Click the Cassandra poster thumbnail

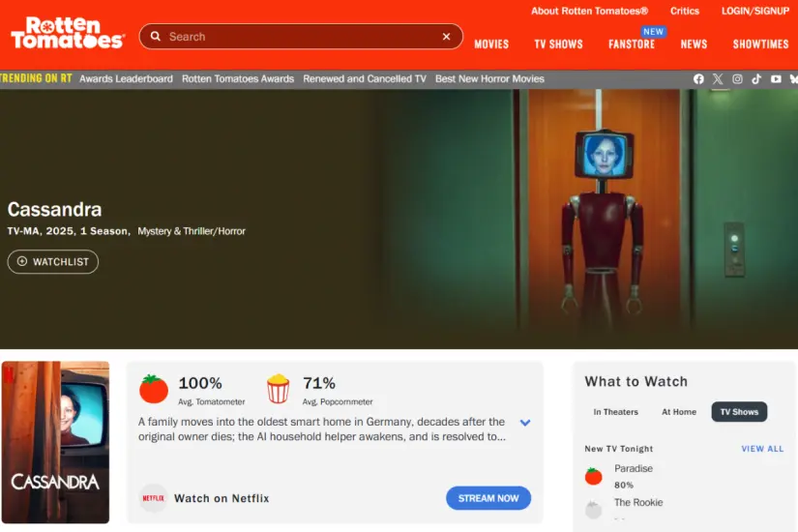[55, 442]
